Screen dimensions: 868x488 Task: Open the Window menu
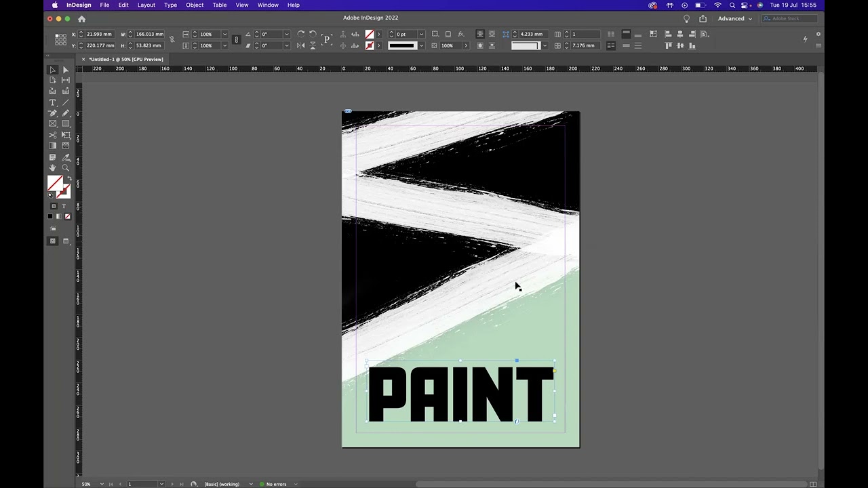pyautogui.click(x=268, y=5)
